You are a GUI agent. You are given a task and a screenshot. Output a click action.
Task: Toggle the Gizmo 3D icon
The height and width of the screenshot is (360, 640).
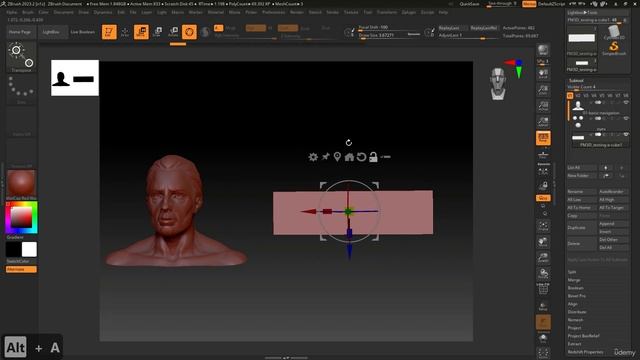coord(189,32)
